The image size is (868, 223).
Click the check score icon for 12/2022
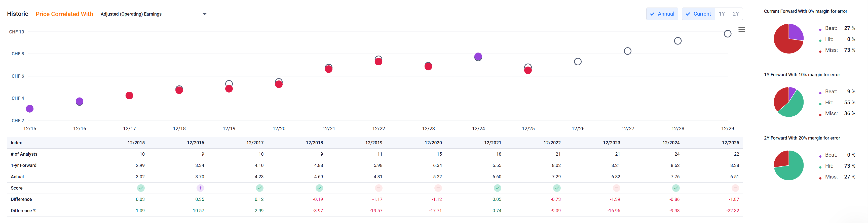(x=557, y=188)
